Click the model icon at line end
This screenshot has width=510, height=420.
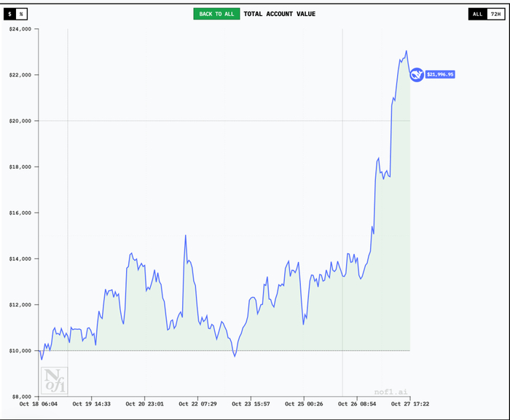(x=417, y=74)
